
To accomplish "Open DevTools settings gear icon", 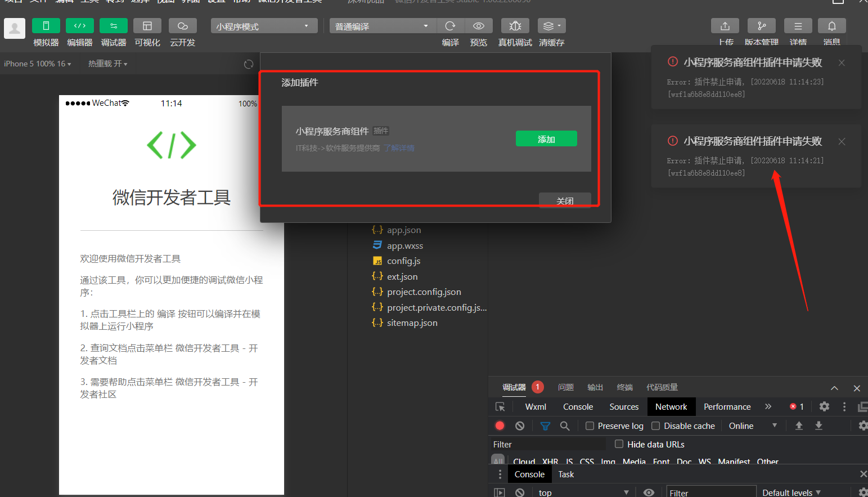I will click(x=824, y=406).
